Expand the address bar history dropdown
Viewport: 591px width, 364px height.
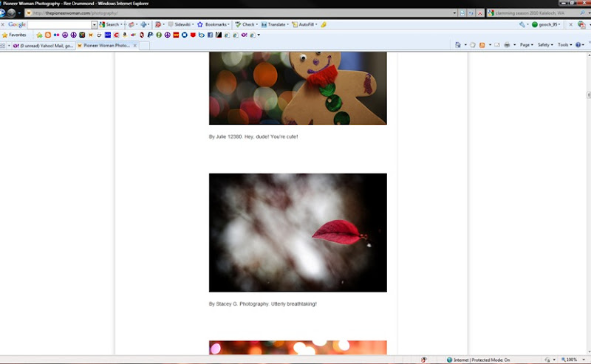(x=454, y=13)
